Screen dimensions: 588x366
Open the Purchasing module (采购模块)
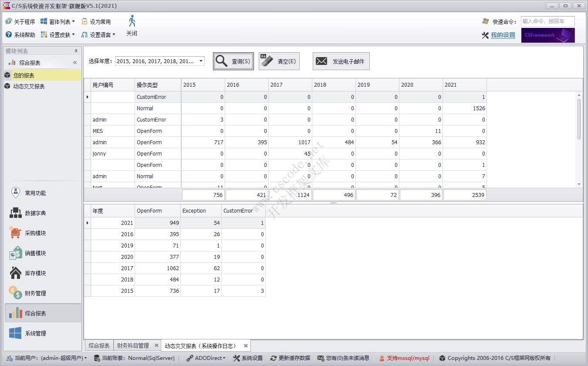35,233
